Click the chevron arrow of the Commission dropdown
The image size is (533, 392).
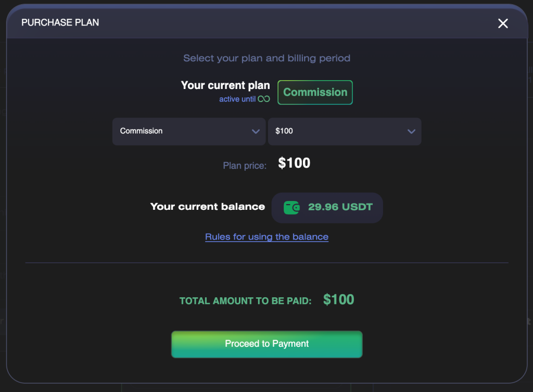pyautogui.click(x=256, y=131)
